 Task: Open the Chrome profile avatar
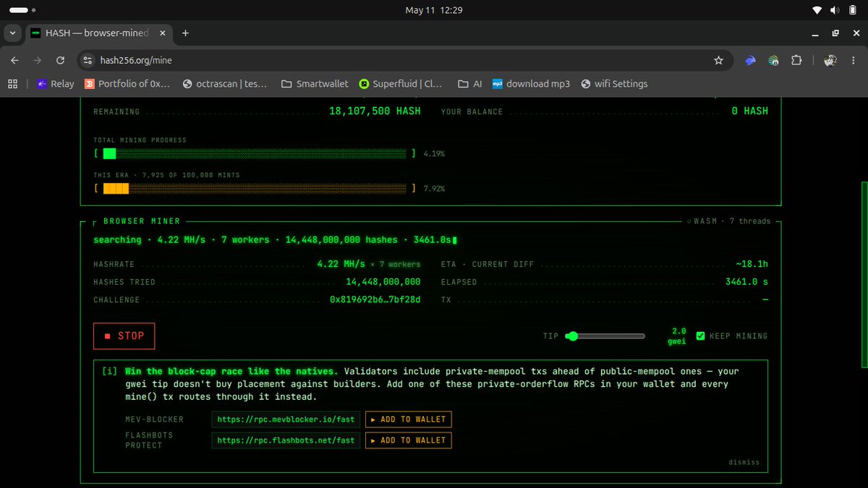(830, 61)
